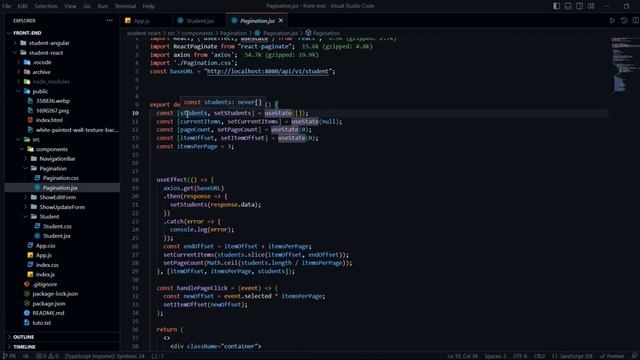Collapse the Pagination folder
Screen dimensions: 640x360
coord(53,169)
